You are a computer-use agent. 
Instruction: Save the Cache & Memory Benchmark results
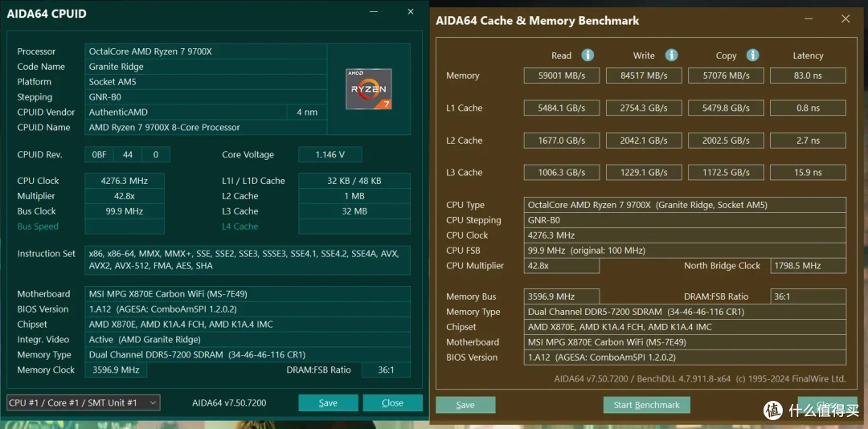465,405
